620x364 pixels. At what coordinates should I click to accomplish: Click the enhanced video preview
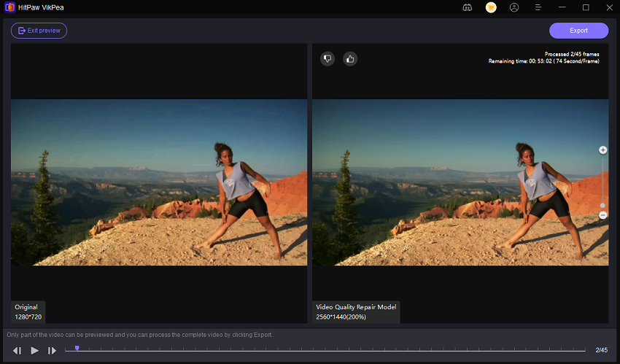tap(460, 182)
